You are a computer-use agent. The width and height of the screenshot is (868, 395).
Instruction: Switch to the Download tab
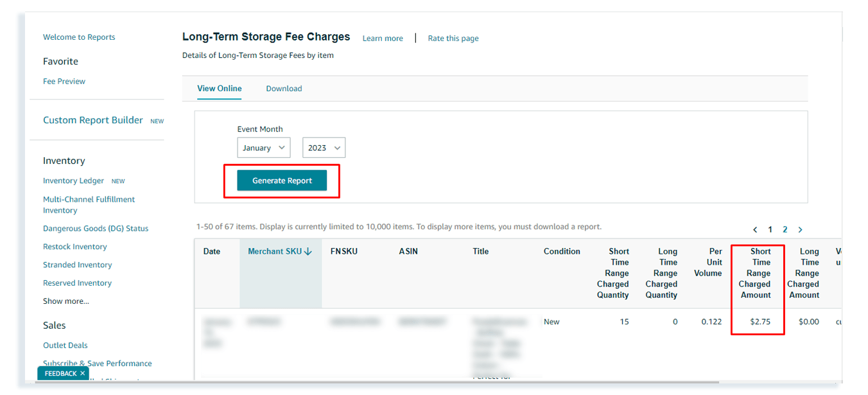pyautogui.click(x=284, y=88)
